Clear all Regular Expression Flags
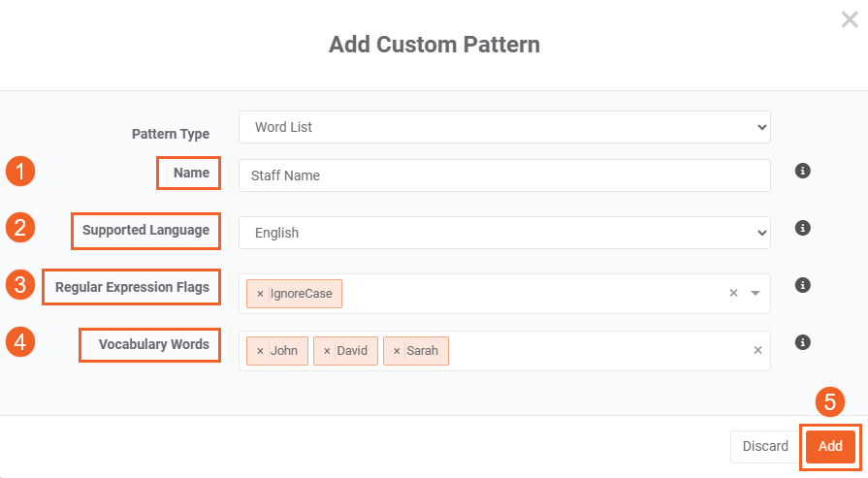868x478 pixels. pos(734,294)
